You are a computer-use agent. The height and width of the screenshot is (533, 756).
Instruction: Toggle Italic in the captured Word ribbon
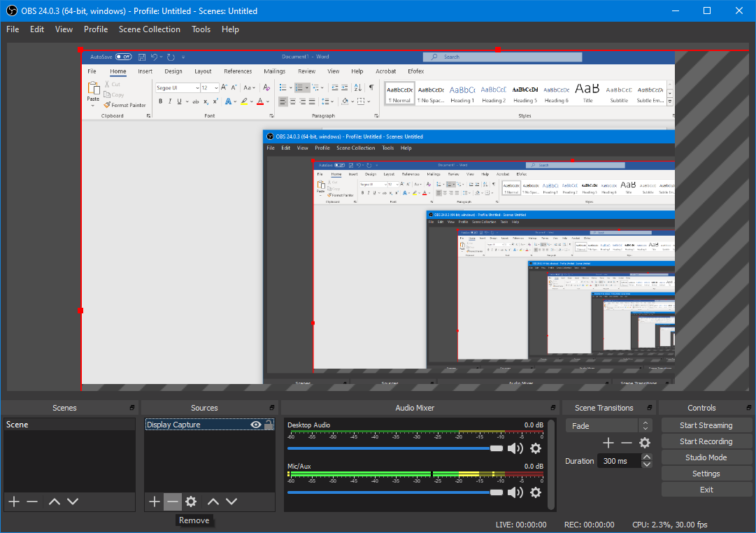[170, 101]
